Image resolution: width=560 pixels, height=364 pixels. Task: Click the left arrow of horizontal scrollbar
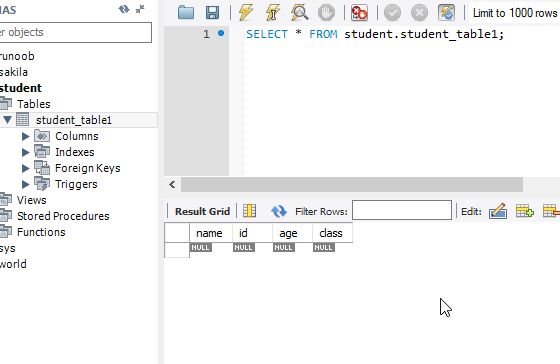coord(172,185)
